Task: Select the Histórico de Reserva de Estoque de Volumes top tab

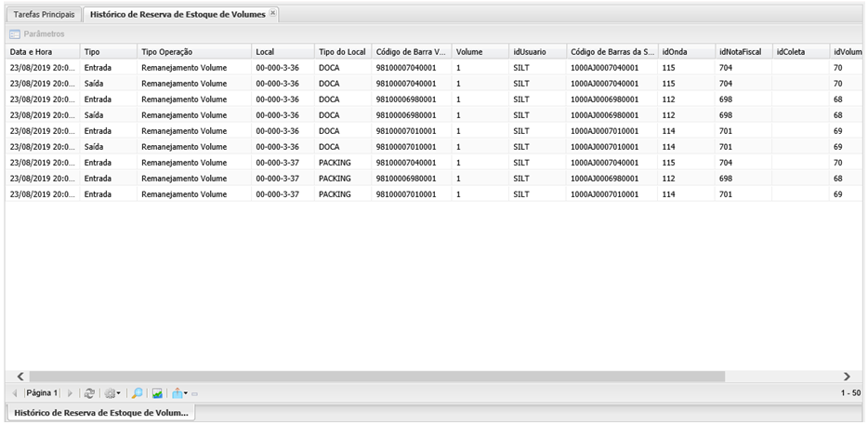Action: coord(178,14)
